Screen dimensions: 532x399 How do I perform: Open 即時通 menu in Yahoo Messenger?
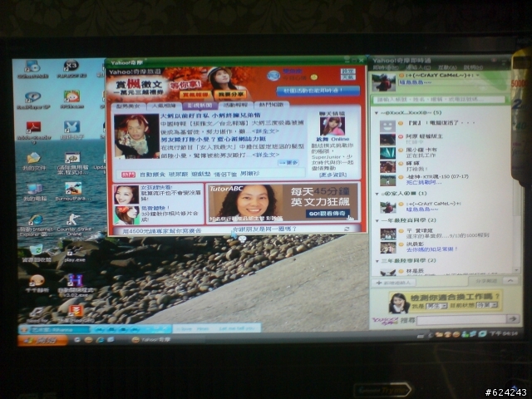[386, 67]
